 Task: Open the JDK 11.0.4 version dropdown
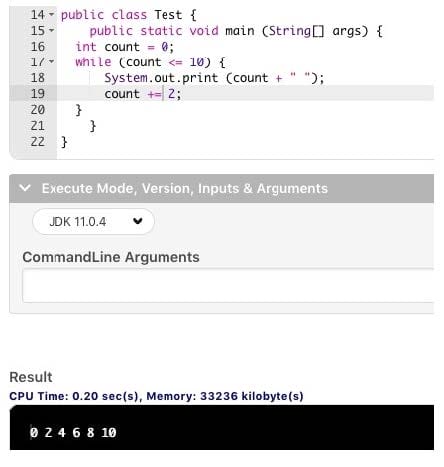[x=93, y=221]
